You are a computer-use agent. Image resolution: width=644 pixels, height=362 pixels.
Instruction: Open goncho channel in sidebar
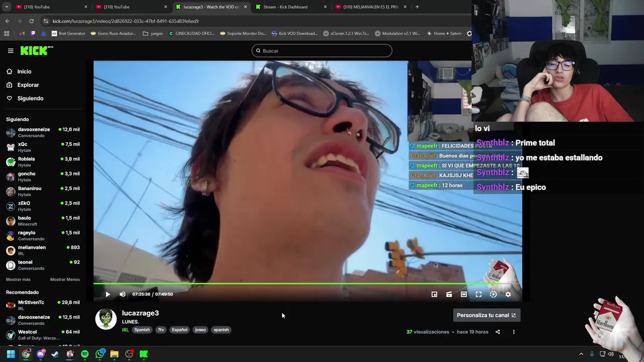tap(43, 176)
